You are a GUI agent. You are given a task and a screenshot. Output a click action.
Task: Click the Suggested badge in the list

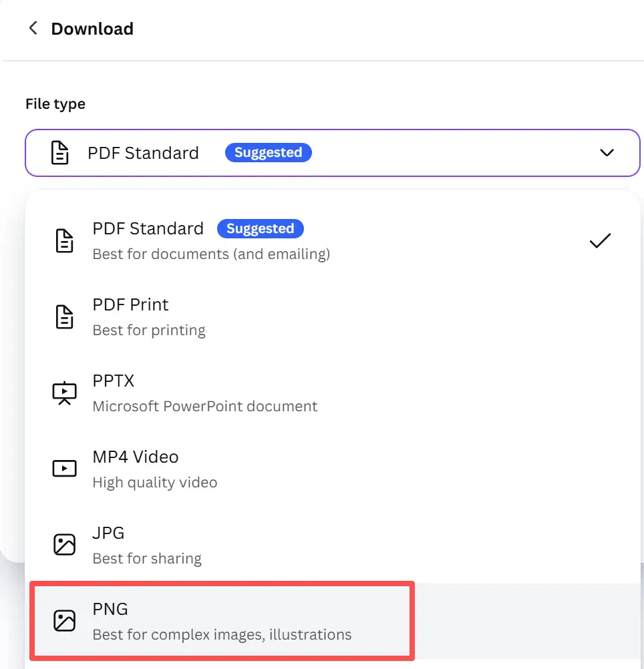260,229
